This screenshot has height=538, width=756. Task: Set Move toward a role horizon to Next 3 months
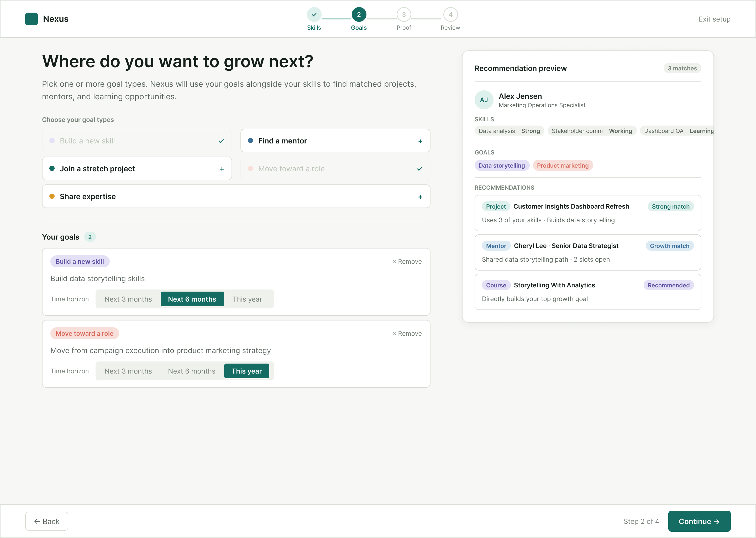point(128,371)
